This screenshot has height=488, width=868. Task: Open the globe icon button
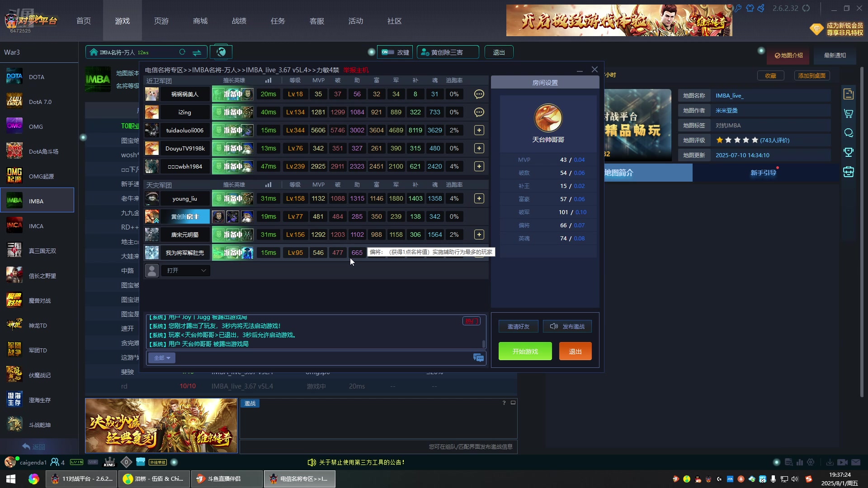point(221,52)
